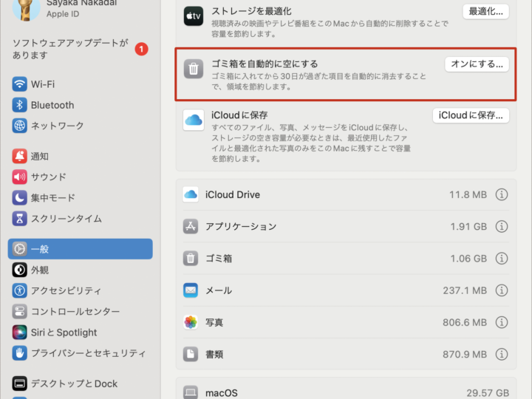Screen dimensions: 532x399
Task: Click the Bluetooth sidebar icon
Action: 19,105
